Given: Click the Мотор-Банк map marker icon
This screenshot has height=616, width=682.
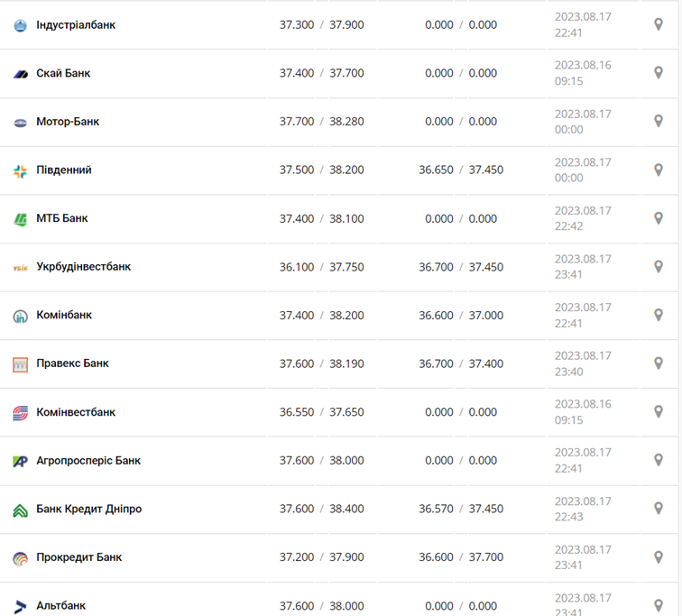Looking at the screenshot, I should point(659,121).
